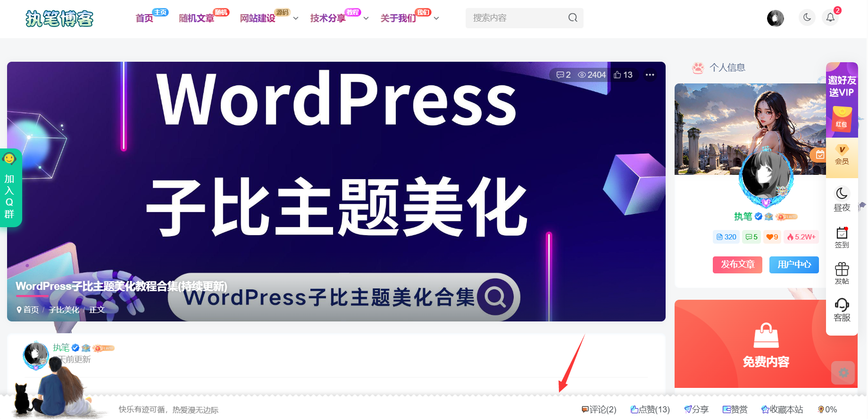Screen dimensions: 868x419
Task: Select 网站建设 in the top navigation
Action: (258, 18)
